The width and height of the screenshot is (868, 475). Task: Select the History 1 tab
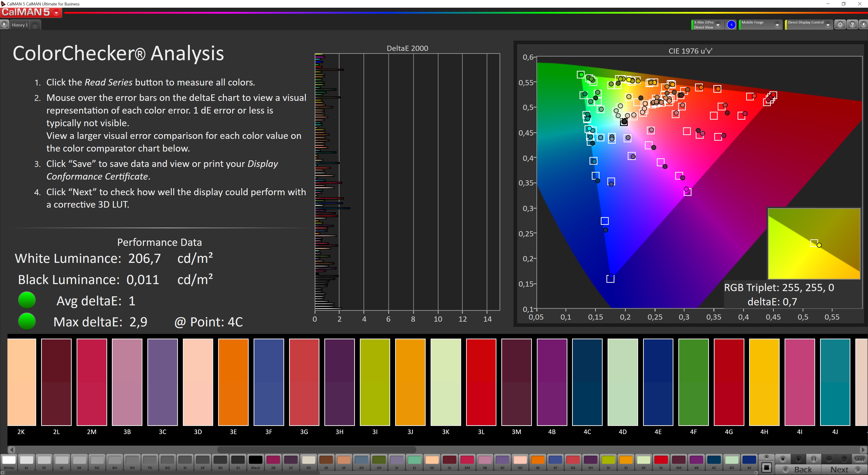(x=19, y=25)
